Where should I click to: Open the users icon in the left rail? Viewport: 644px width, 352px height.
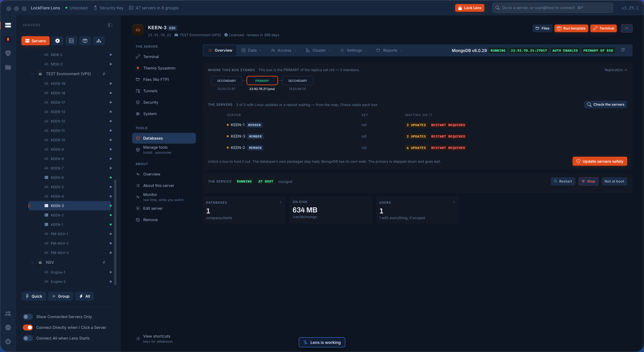[8, 313]
